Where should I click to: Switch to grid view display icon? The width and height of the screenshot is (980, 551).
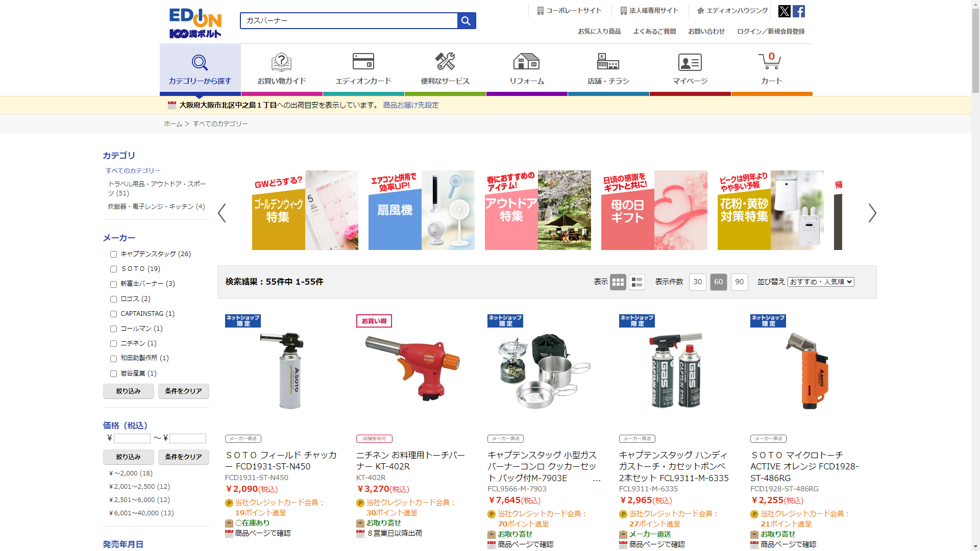(x=618, y=282)
